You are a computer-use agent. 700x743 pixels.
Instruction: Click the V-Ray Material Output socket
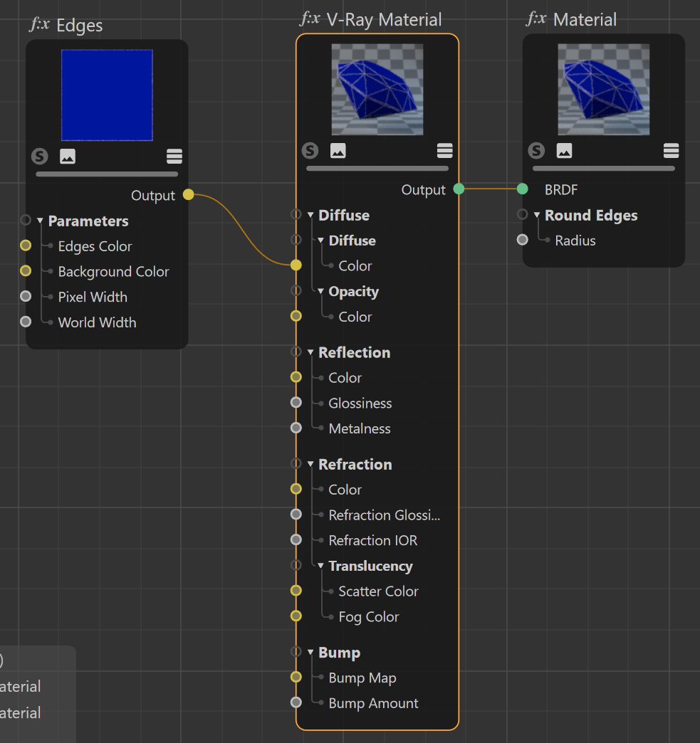459,189
